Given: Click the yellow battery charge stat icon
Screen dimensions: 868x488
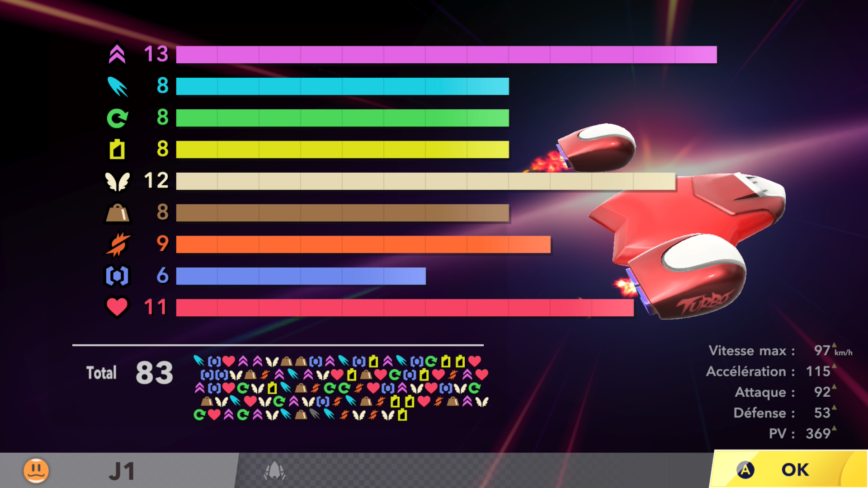Looking at the screenshot, I should pos(117,150).
